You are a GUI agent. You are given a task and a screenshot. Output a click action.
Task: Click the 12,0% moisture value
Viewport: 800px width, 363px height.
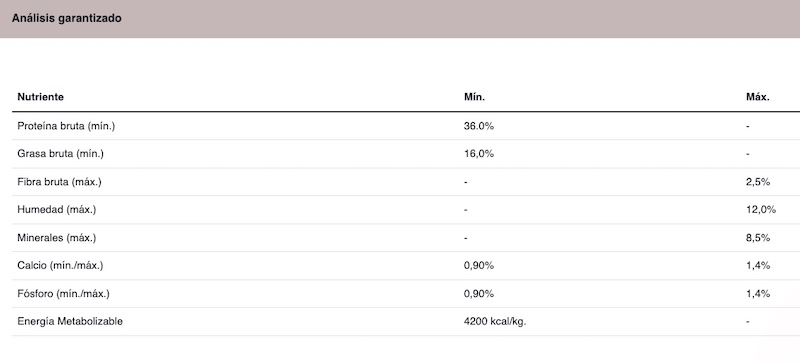761,210
